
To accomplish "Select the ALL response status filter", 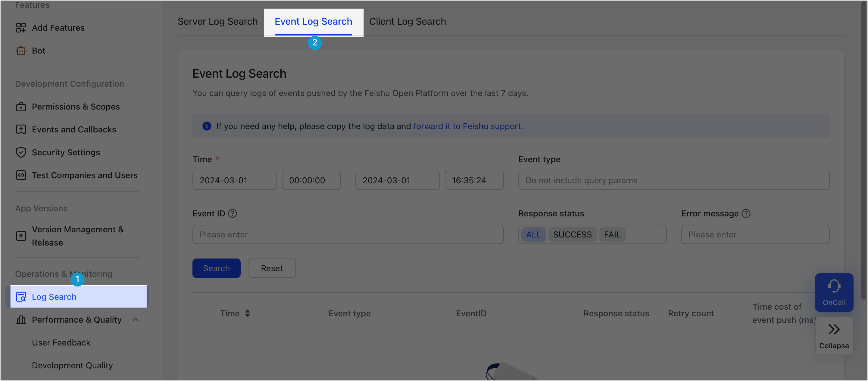I will pos(533,234).
